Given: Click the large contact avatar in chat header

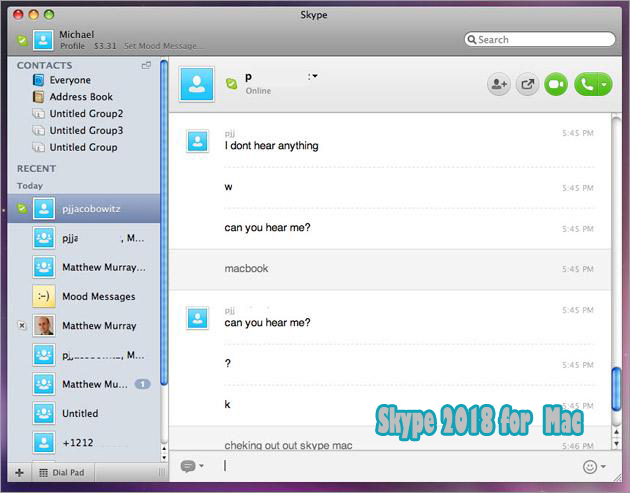Looking at the screenshot, I should [196, 84].
